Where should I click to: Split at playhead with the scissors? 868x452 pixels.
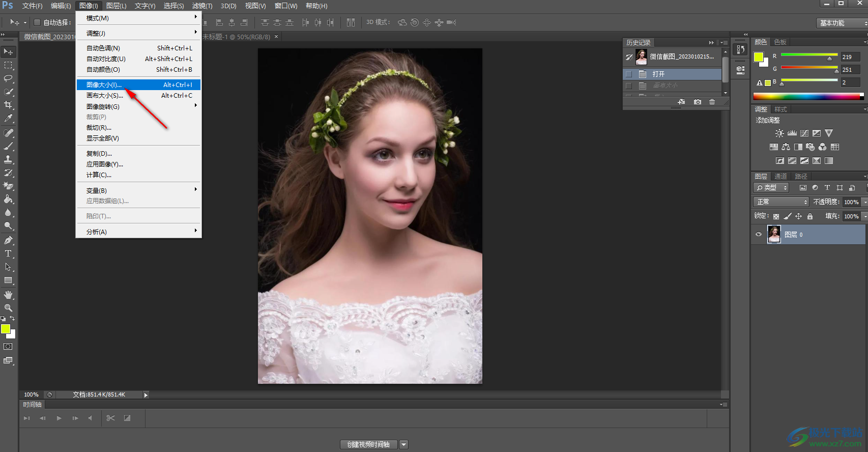(x=110, y=418)
